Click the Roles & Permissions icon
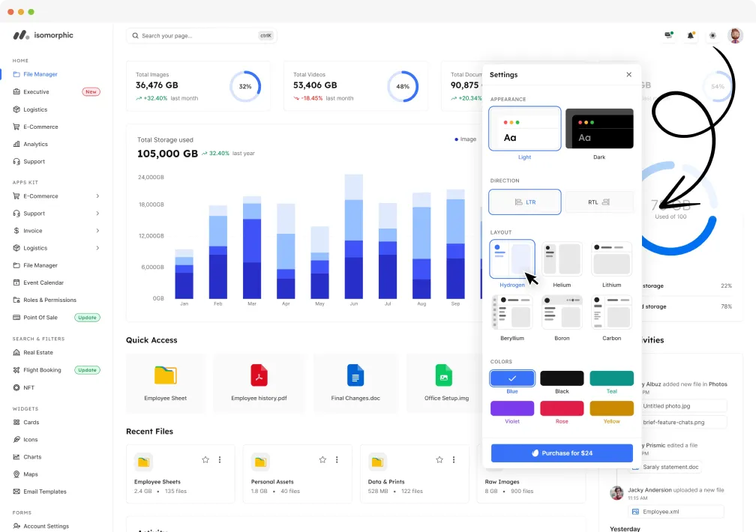756x532 pixels. (16, 300)
